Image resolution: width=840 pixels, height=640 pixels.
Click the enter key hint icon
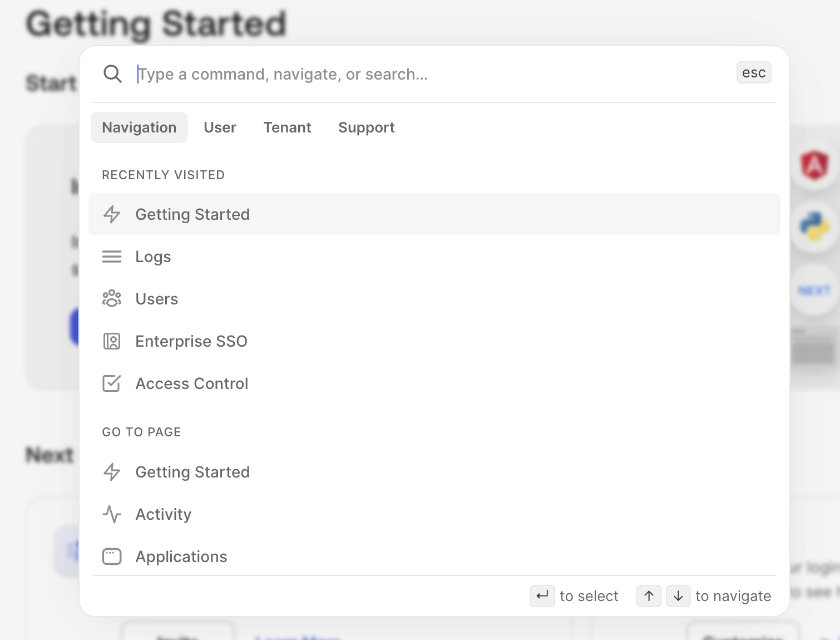point(542,596)
